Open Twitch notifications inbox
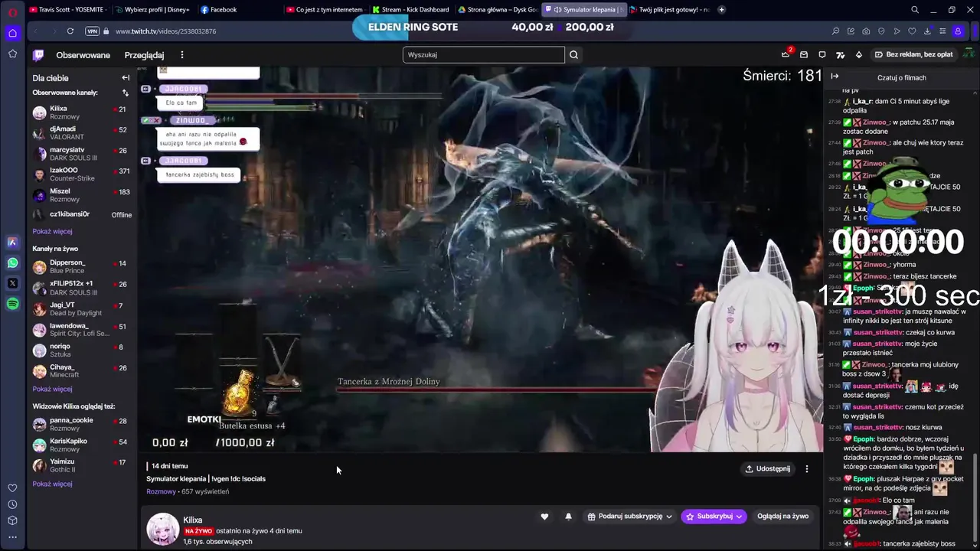 [803, 54]
